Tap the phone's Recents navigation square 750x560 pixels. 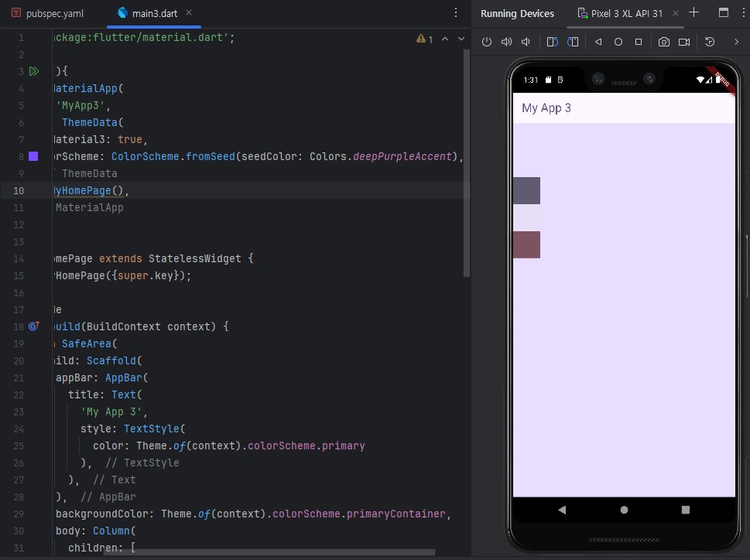click(686, 510)
